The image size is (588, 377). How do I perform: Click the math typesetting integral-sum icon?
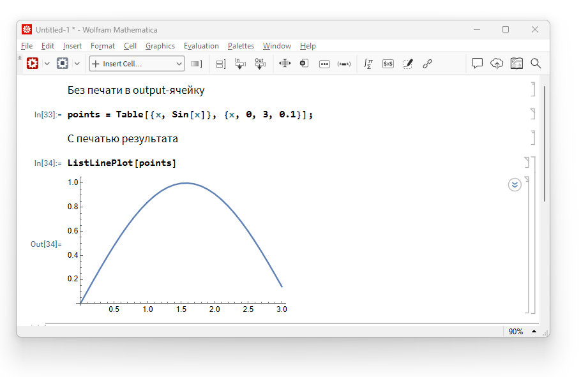368,63
